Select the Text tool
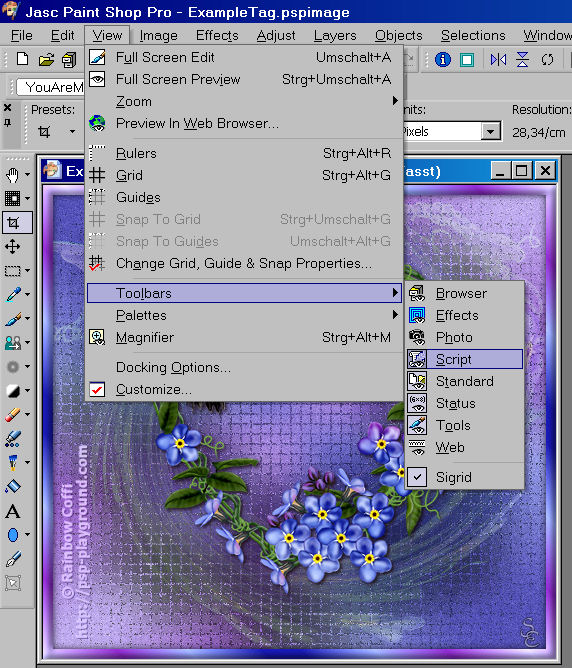The height and width of the screenshot is (668, 572). pyautogui.click(x=13, y=510)
